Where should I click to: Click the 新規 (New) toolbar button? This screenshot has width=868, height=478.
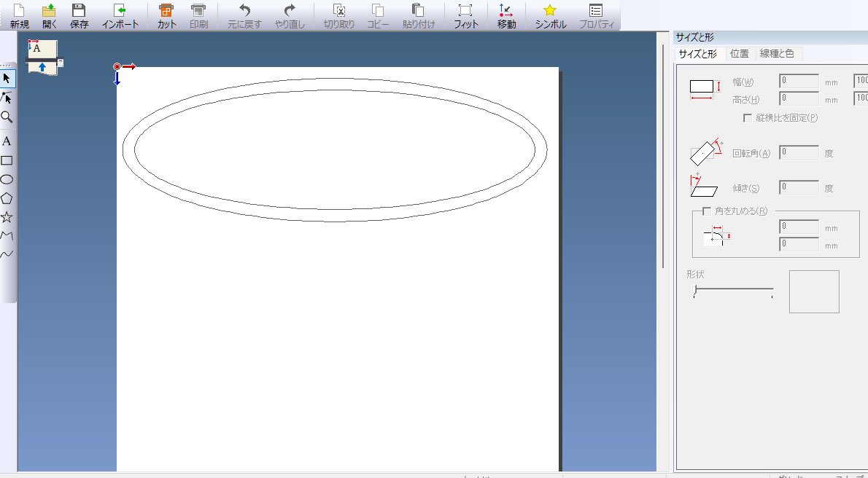click(x=20, y=15)
